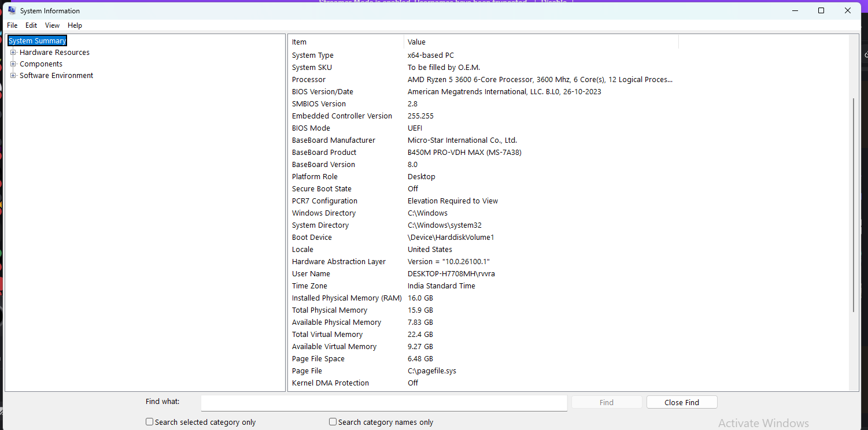Select the Total Virtual Memory row

(x=483, y=335)
